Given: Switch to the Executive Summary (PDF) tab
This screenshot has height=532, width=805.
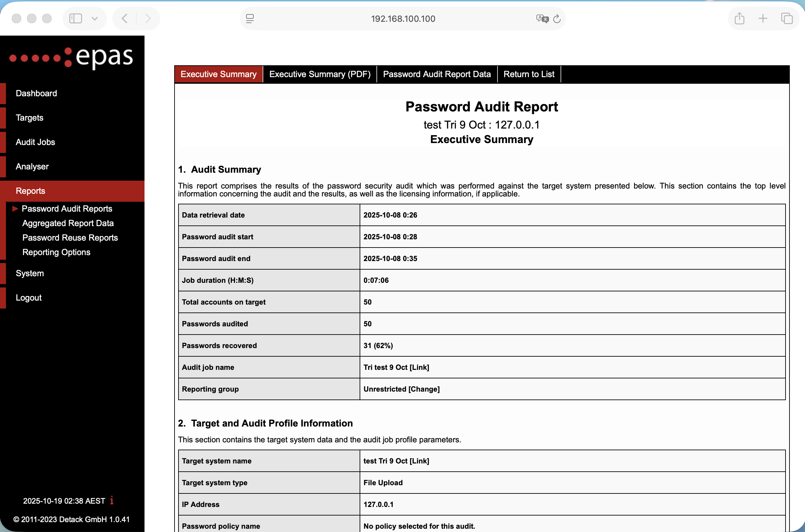Looking at the screenshot, I should [x=319, y=74].
